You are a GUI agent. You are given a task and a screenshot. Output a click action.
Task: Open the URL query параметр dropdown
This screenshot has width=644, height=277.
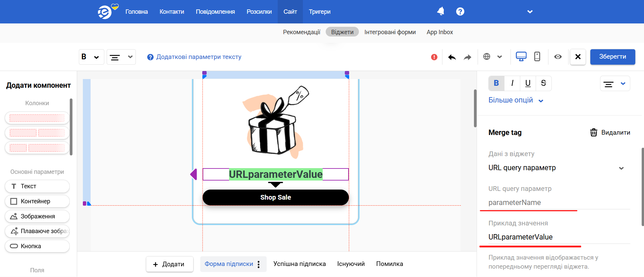[556, 168]
